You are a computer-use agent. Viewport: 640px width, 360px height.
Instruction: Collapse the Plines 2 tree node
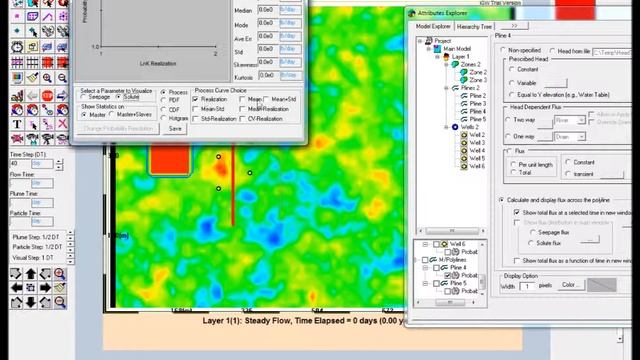point(446,88)
